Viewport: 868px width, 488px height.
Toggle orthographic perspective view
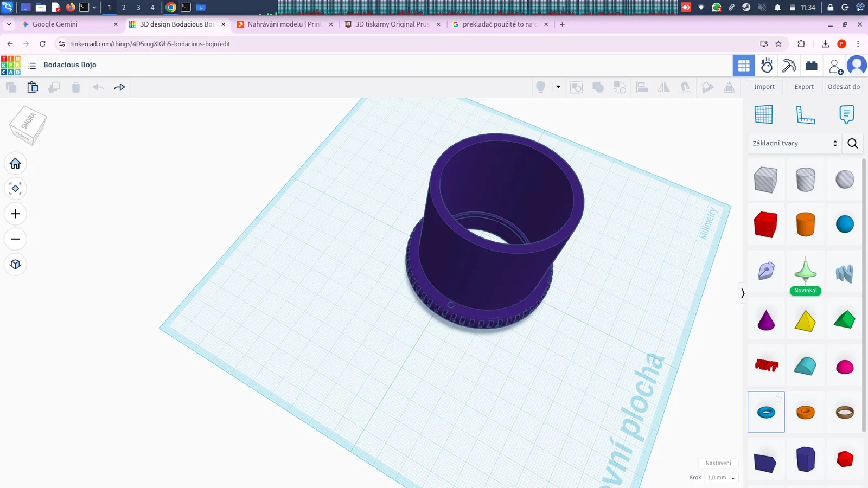[x=15, y=265]
